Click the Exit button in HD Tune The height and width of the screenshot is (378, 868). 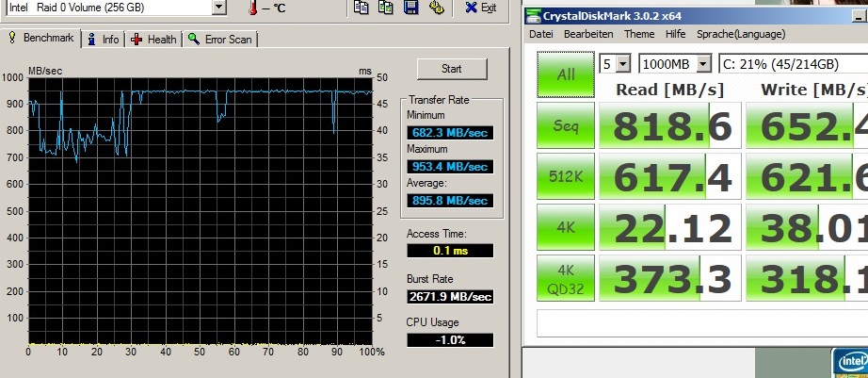click(x=480, y=8)
